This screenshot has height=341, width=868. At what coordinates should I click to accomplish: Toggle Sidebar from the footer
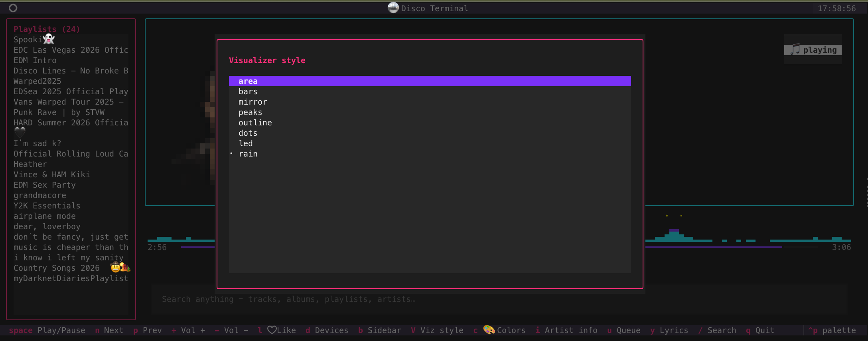click(x=380, y=330)
